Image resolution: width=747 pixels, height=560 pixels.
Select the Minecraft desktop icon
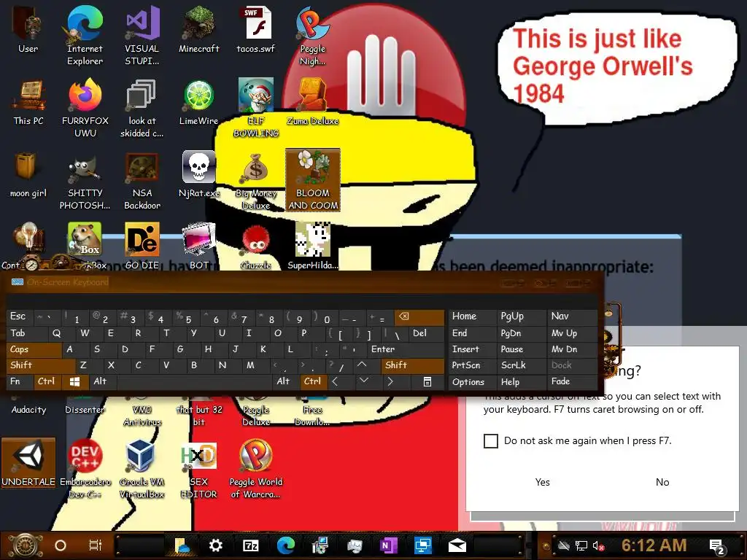tap(198, 29)
